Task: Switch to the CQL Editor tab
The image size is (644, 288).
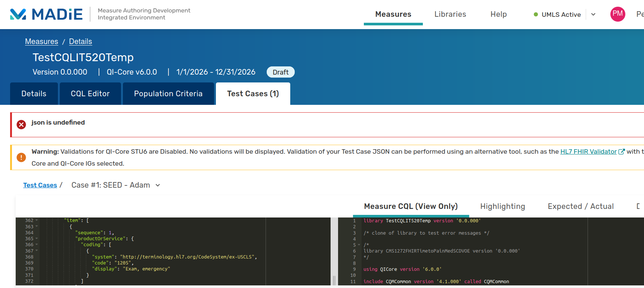Action: point(90,94)
